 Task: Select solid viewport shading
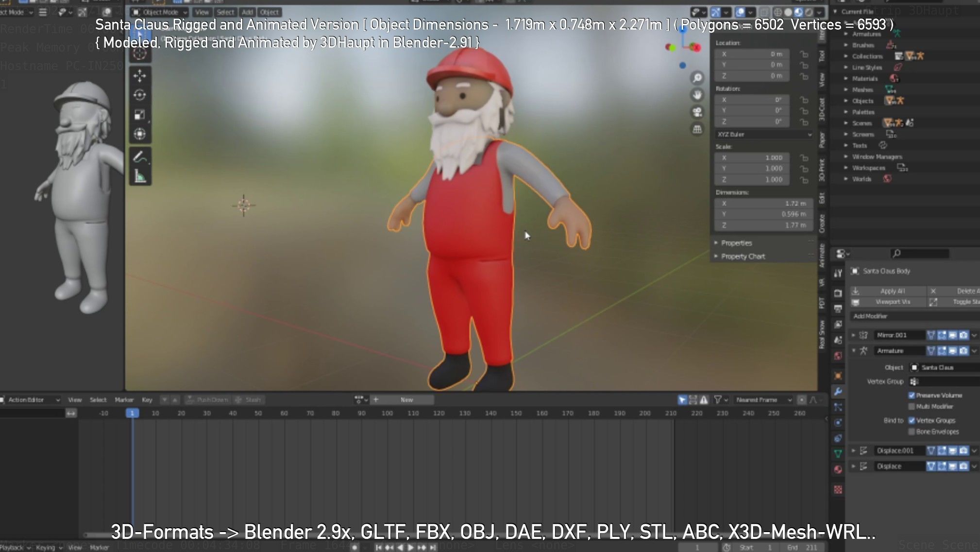(x=788, y=12)
